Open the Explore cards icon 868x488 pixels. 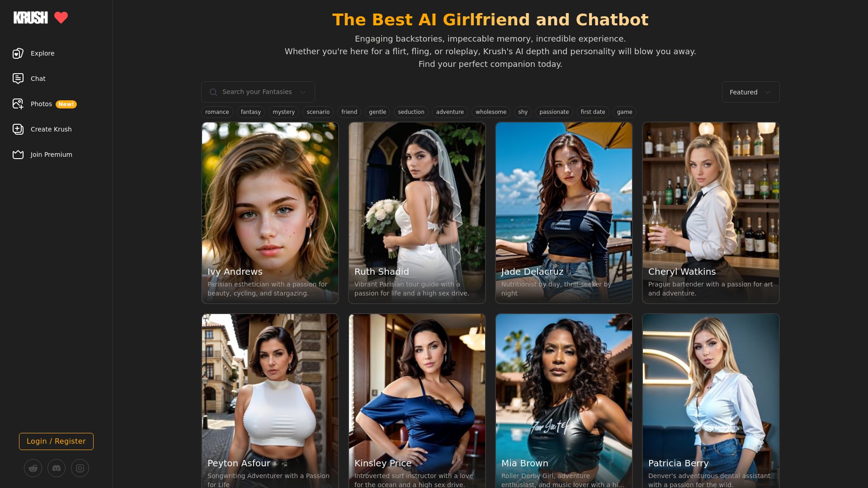pos(18,53)
